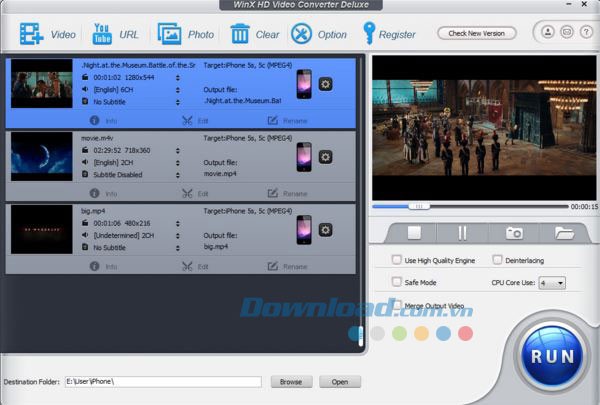Click Rename under the Night at the Museum video

click(287, 120)
